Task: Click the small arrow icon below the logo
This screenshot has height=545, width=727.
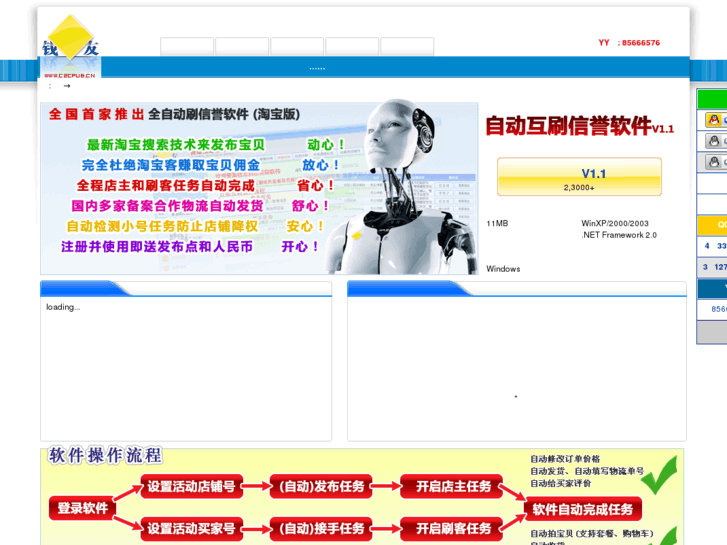Action: [x=67, y=86]
